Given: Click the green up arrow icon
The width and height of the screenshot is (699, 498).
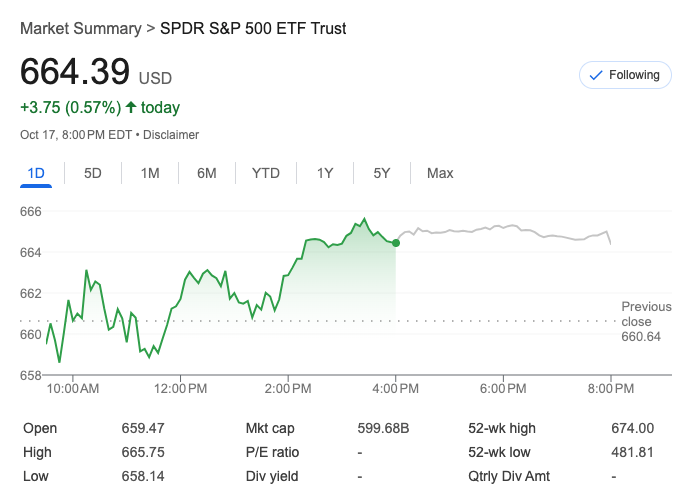Looking at the screenshot, I should tap(131, 107).
